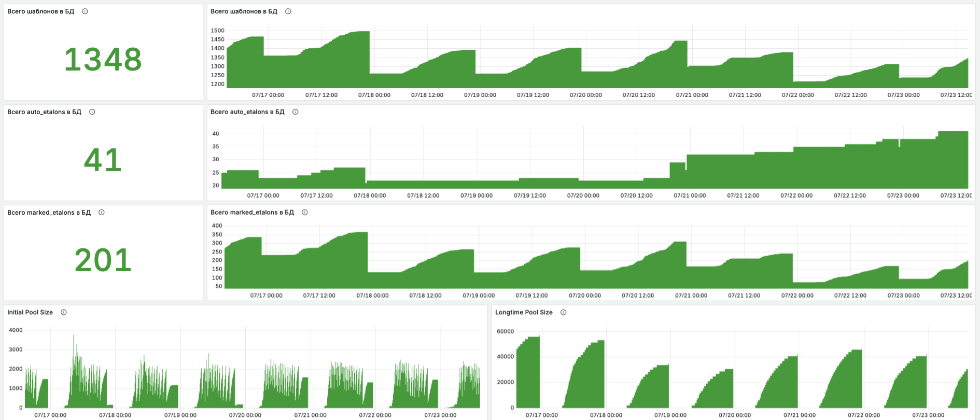Click info icon beside 'Всего auto_etalons в БД' stat panel
The width and height of the screenshot is (980, 420).
[92, 112]
